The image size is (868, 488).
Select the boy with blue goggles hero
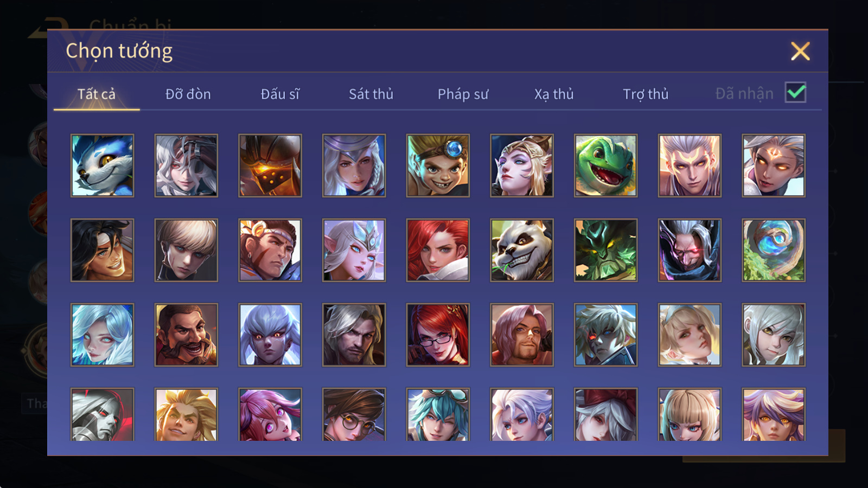coord(438,165)
